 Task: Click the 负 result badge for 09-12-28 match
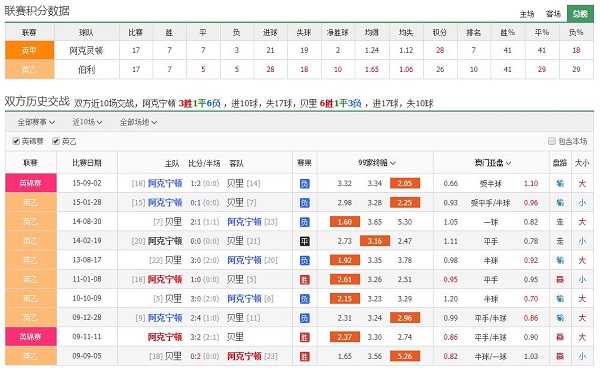304,318
